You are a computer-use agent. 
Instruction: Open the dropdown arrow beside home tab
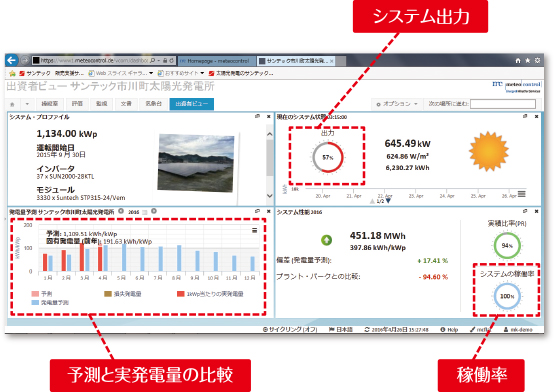coord(27,104)
